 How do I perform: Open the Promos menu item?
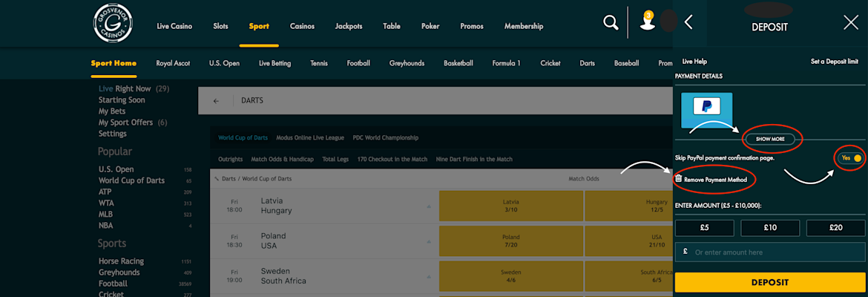(472, 26)
